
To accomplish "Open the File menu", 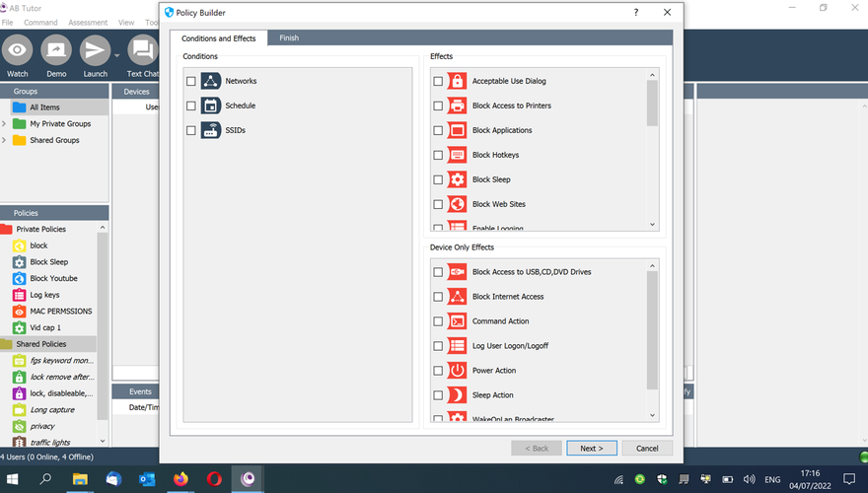I will (7, 23).
